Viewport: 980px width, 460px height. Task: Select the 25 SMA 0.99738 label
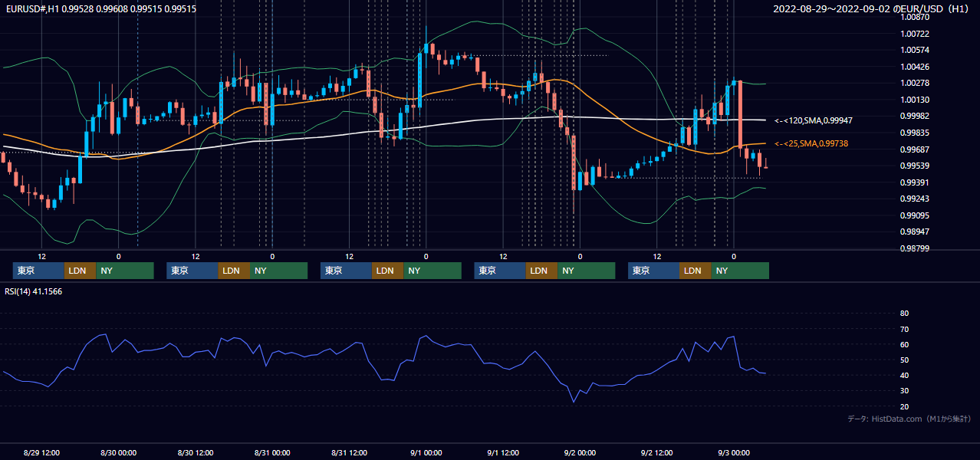(811, 144)
